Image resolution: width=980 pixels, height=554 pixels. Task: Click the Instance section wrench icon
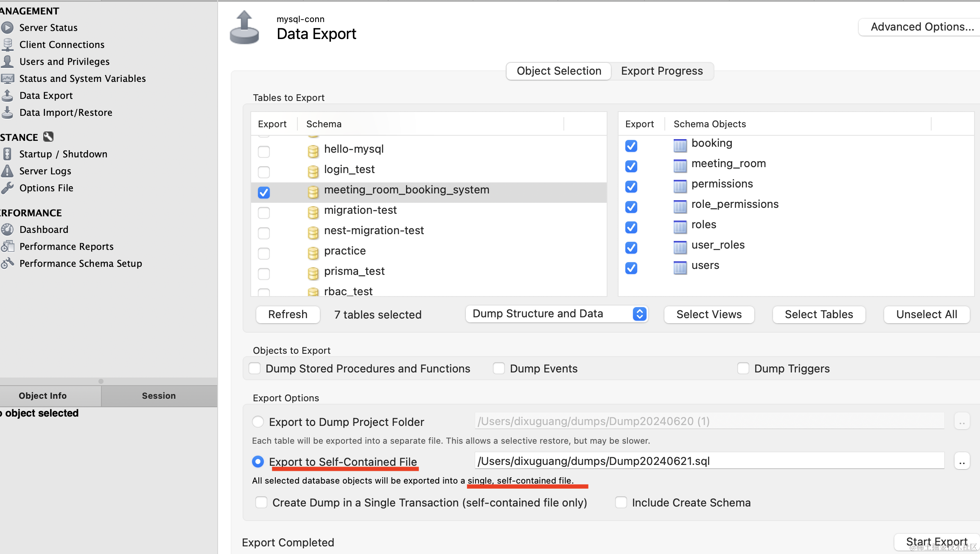click(x=48, y=137)
